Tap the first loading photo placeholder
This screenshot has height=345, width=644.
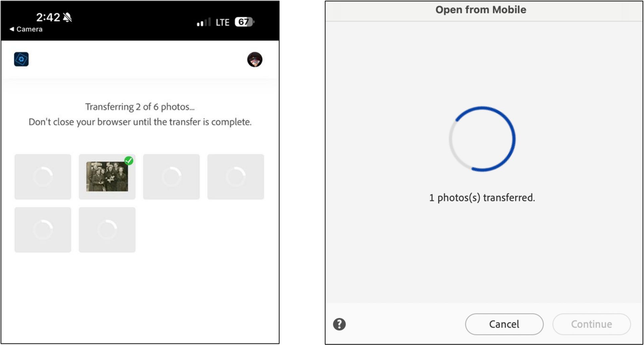click(x=43, y=177)
